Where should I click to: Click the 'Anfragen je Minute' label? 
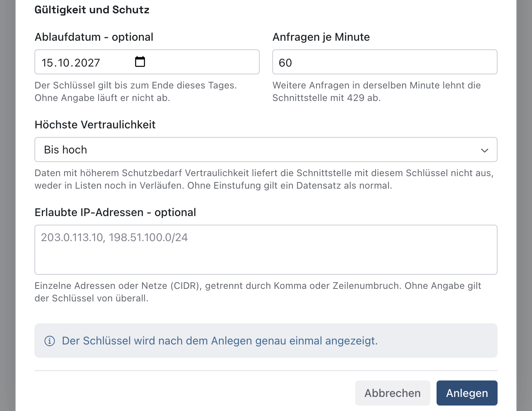coord(321,37)
